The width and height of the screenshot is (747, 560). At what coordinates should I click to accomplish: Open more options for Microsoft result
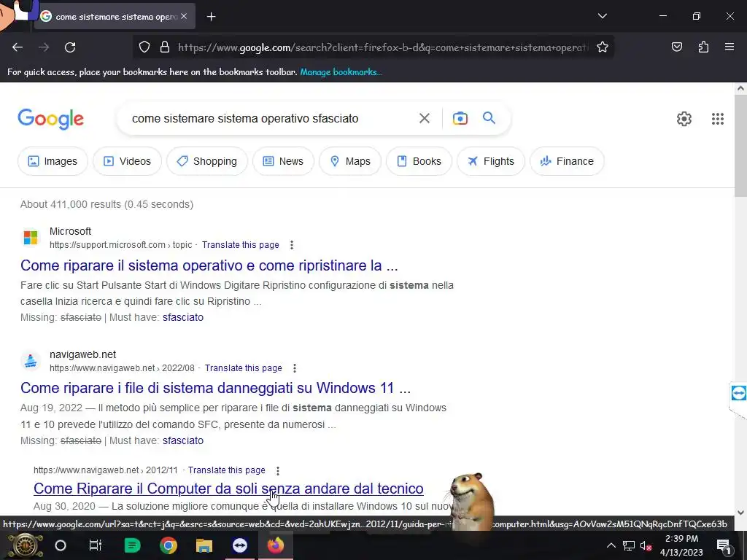(292, 245)
